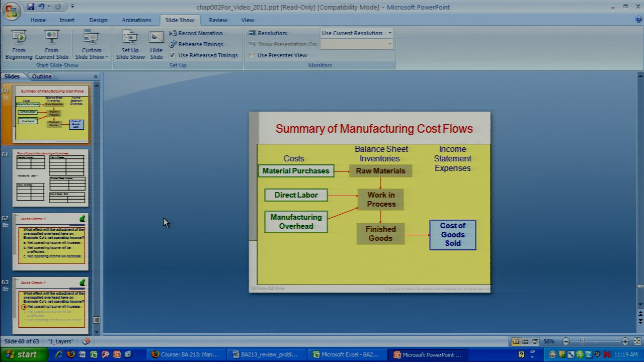Uncheck Use Rehearsed Timings
The width and height of the screenshot is (644, 362).
point(172,55)
